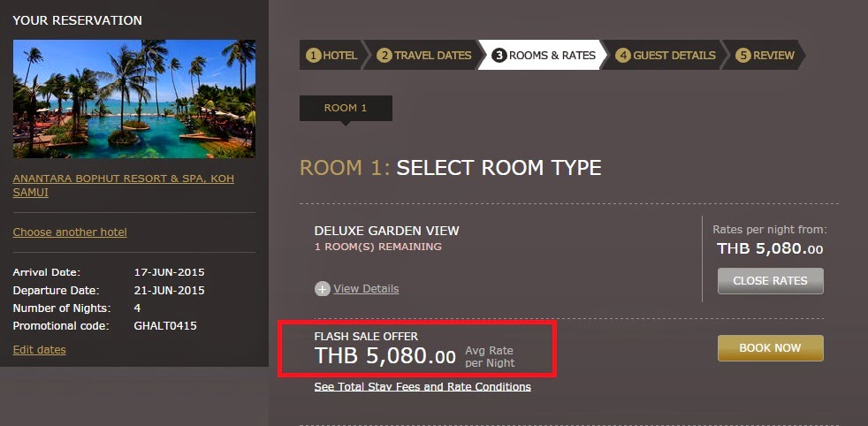Image resolution: width=868 pixels, height=426 pixels.
Task: Click the Choose another hotel link
Action: pos(70,232)
